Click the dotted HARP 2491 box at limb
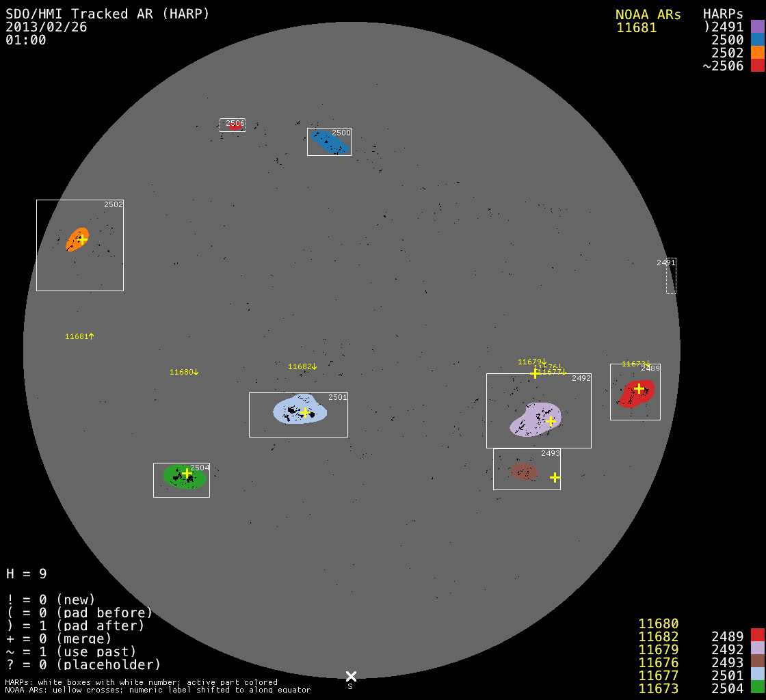The width and height of the screenshot is (766, 700). pos(671,277)
